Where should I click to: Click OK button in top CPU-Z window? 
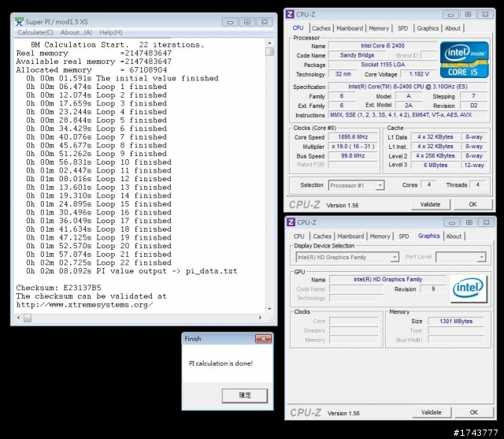coord(472,204)
